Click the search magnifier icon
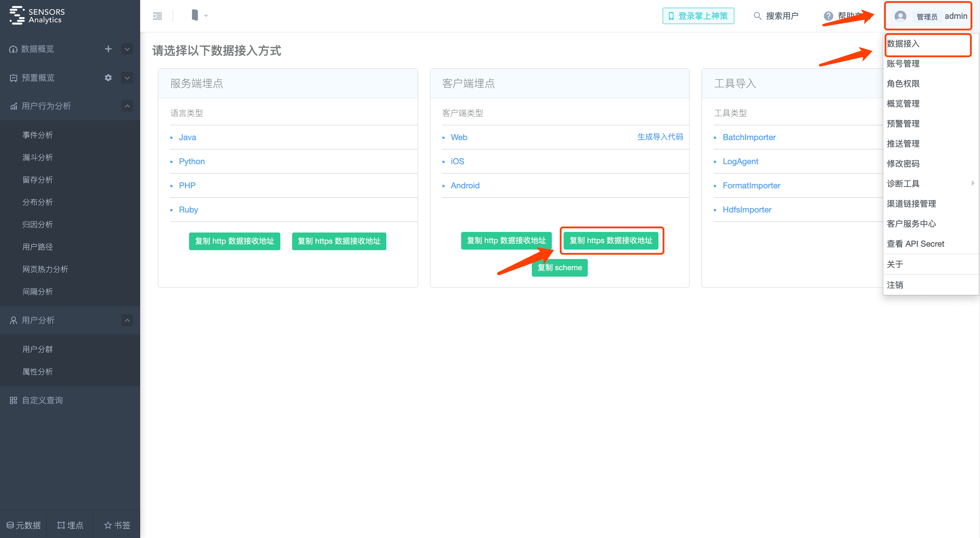This screenshot has height=538, width=980. click(x=757, y=16)
